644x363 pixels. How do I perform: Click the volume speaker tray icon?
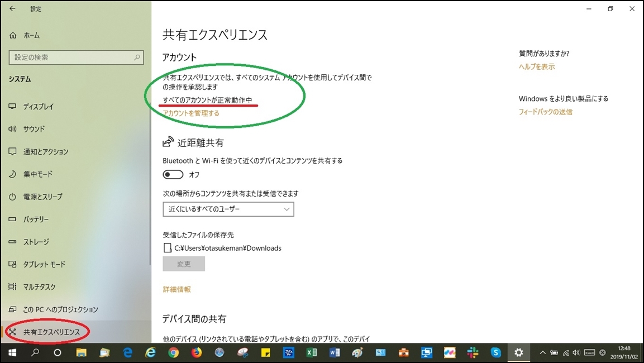(576, 352)
